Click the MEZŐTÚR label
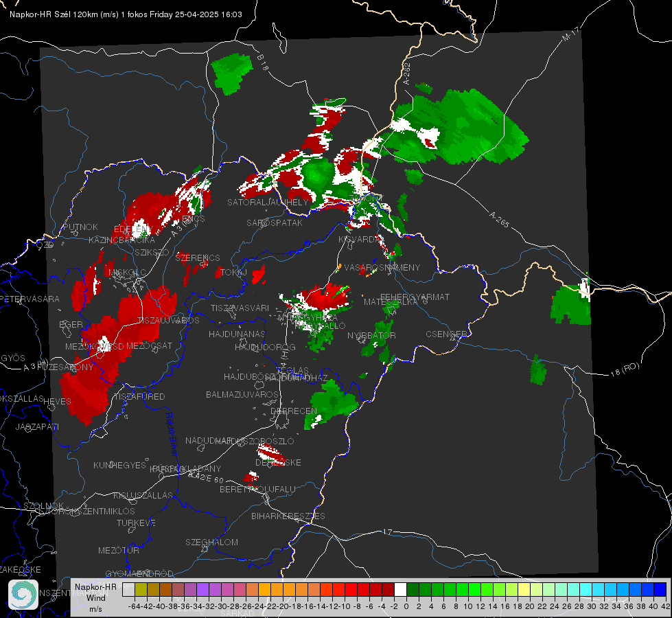This screenshot has width=672, height=618. [x=119, y=550]
